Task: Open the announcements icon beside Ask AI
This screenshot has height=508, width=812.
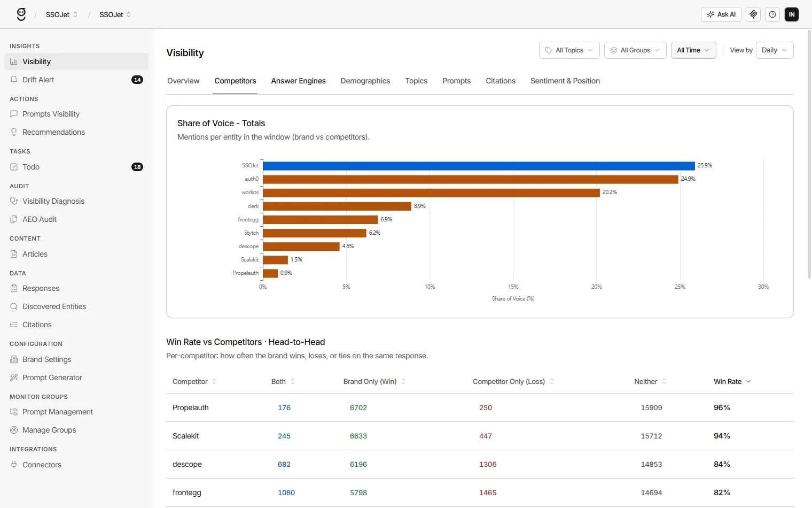Action: [x=753, y=14]
